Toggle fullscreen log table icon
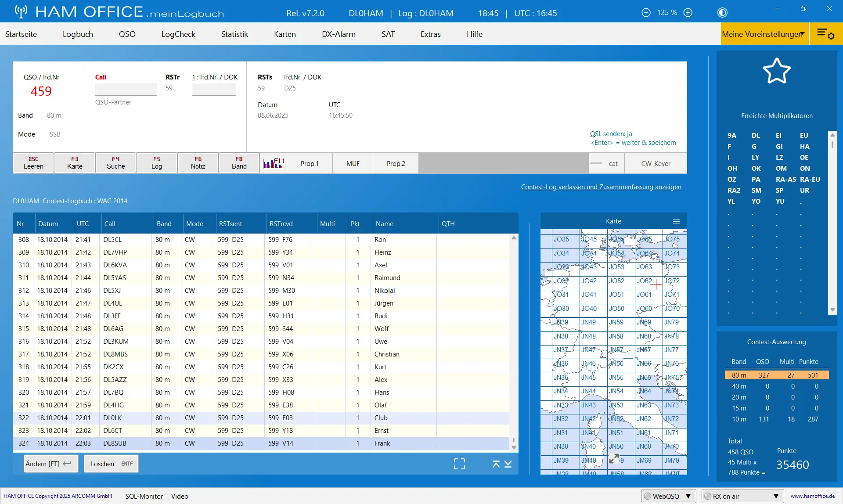This screenshot has height=504, width=843. 459,464
